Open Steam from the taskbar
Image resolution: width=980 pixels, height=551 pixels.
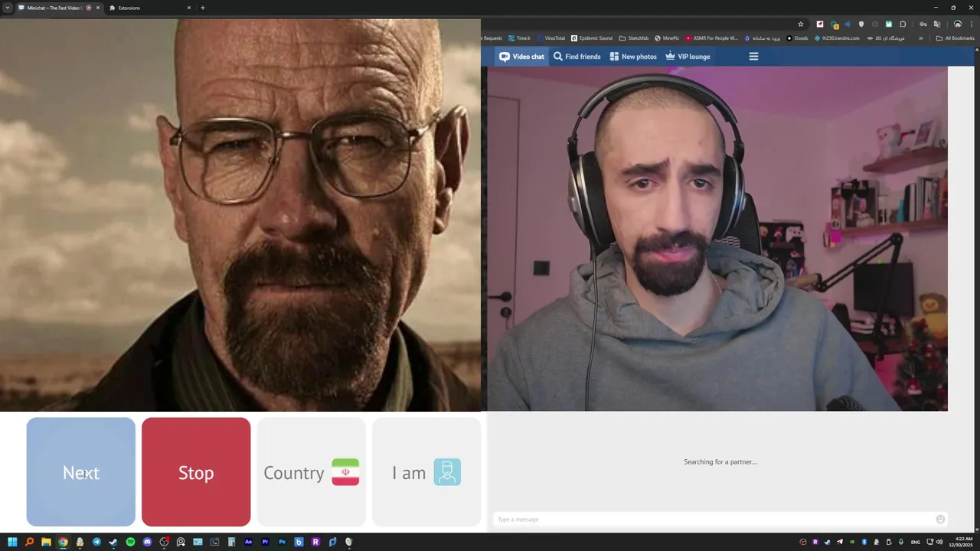pyautogui.click(x=113, y=542)
